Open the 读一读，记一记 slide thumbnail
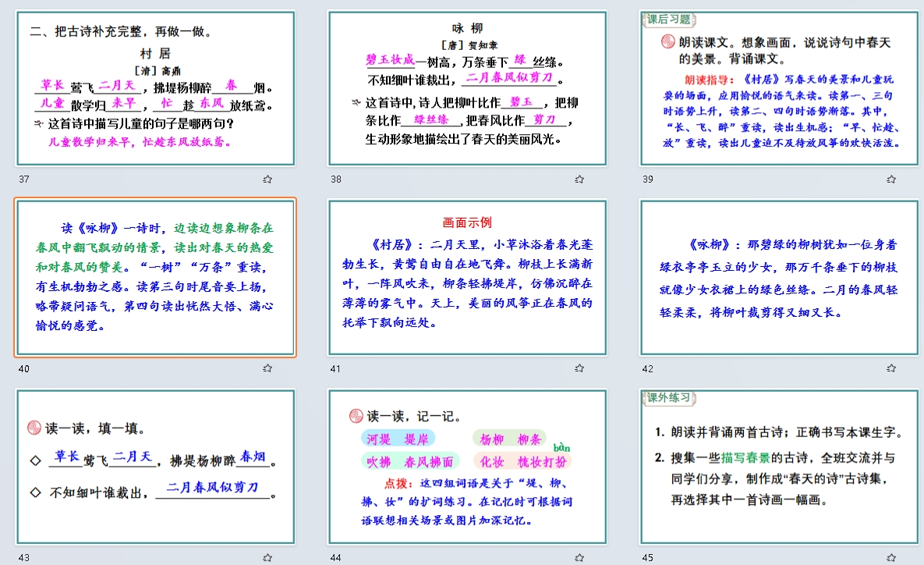Viewport: 924px width, 565px height. click(x=467, y=467)
